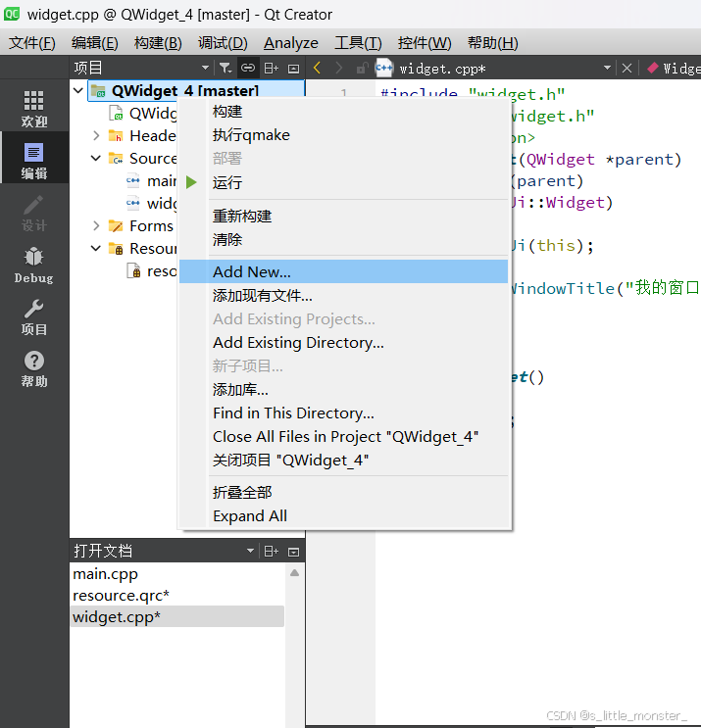Select the resource file under Resources
The height and width of the screenshot is (728, 701).
click(x=152, y=271)
